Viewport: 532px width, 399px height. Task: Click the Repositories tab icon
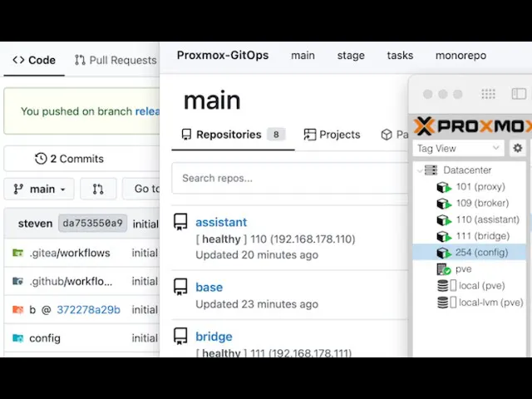[186, 135]
